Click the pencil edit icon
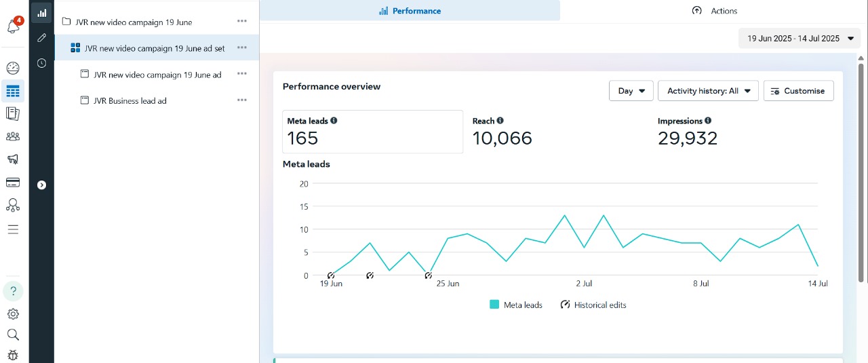Image resolution: width=868 pixels, height=363 pixels. [41, 38]
